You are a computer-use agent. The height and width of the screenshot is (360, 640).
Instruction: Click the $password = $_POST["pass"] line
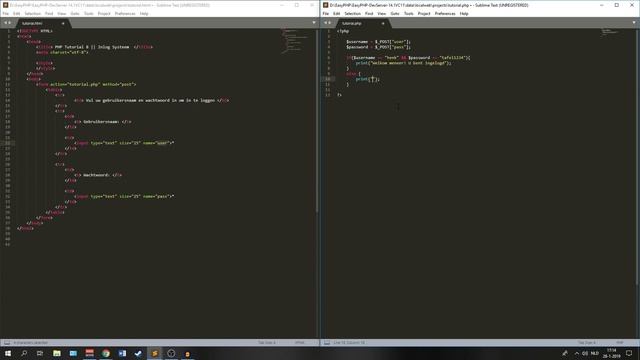coord(378,47)
